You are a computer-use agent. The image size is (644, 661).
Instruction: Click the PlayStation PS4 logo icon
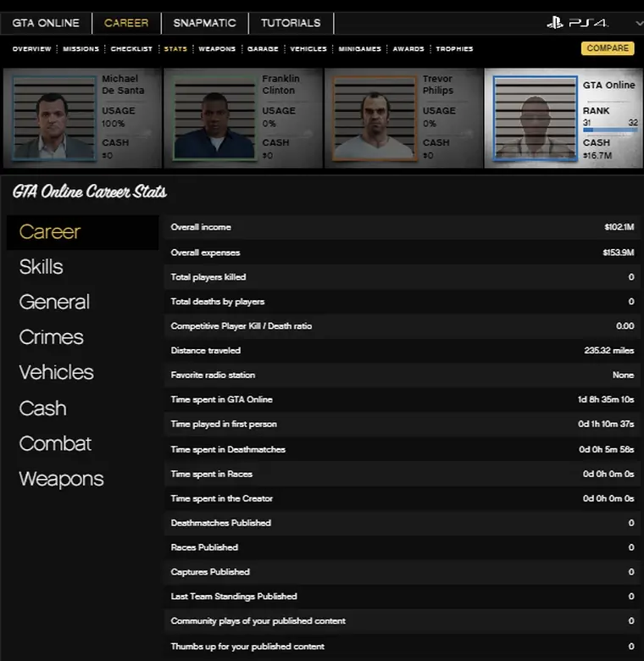(577, 22)
